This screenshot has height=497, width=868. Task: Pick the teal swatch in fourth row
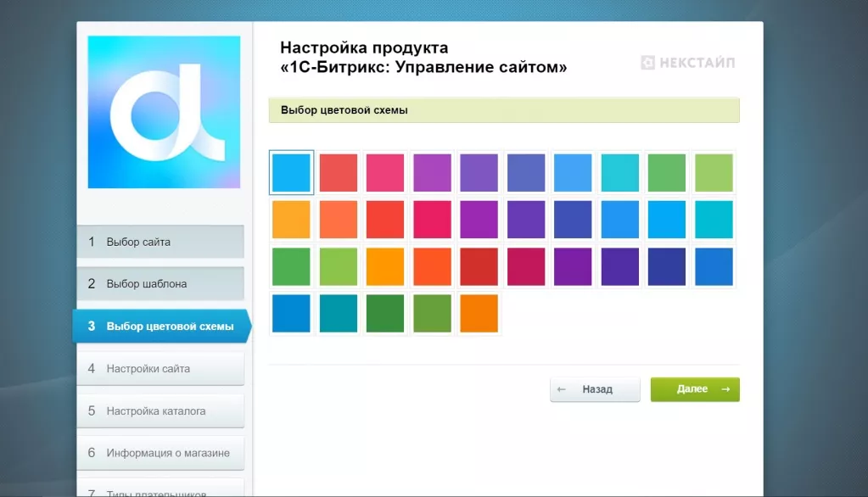click(x=339, y=314)
